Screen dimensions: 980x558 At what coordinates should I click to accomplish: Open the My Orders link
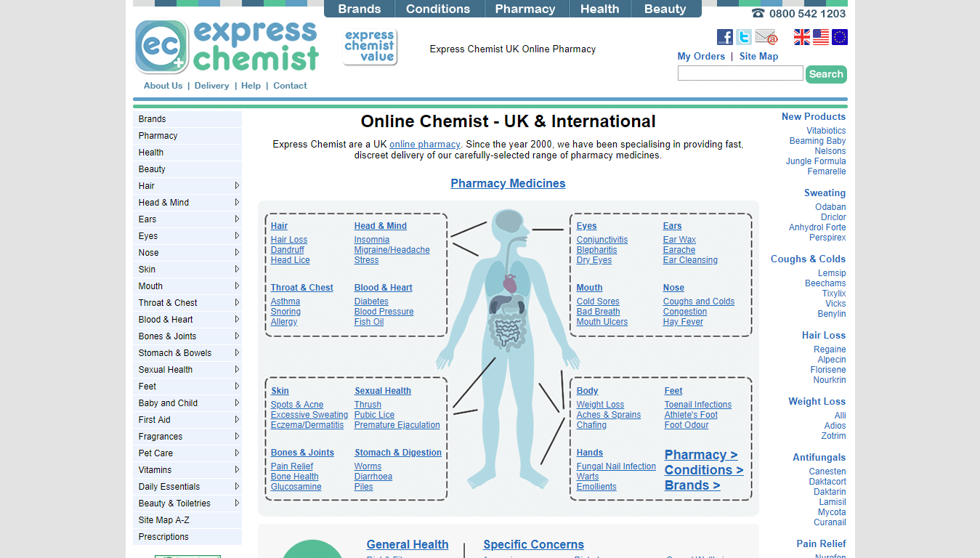pyautogui.click(x=701, y=56)
